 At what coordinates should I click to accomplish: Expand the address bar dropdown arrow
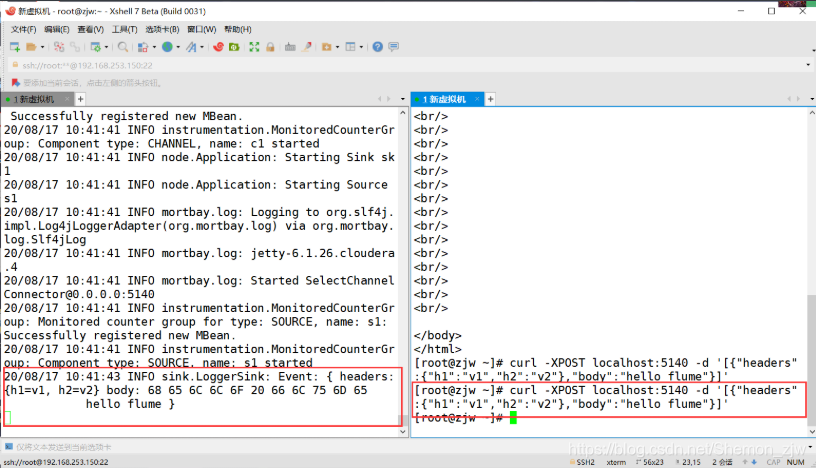point(808,65)
